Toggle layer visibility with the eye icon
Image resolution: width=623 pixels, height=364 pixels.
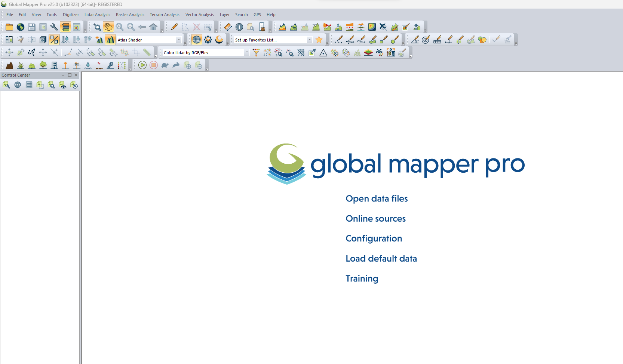point(62,85)
